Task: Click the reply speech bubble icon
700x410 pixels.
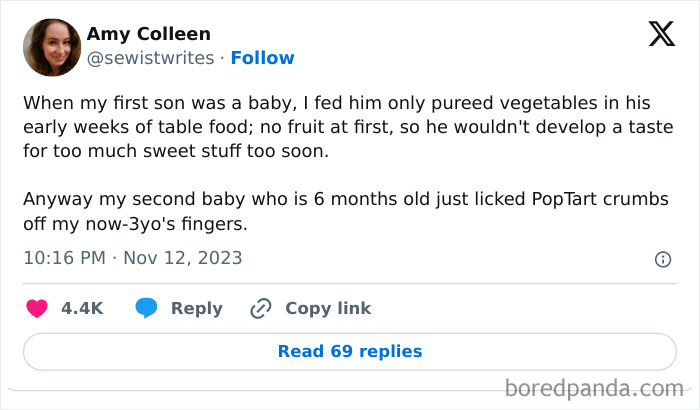Action: tap(146, 308)
